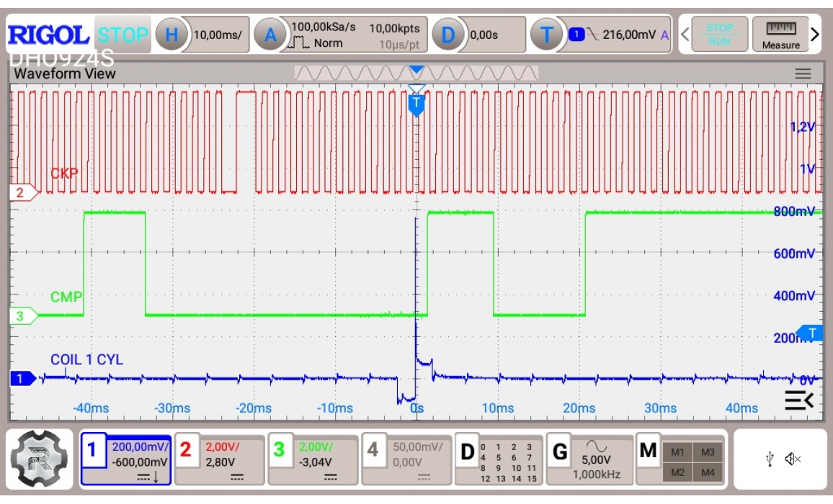Expand toolbar with right chevron arrow

click(815, 34)
